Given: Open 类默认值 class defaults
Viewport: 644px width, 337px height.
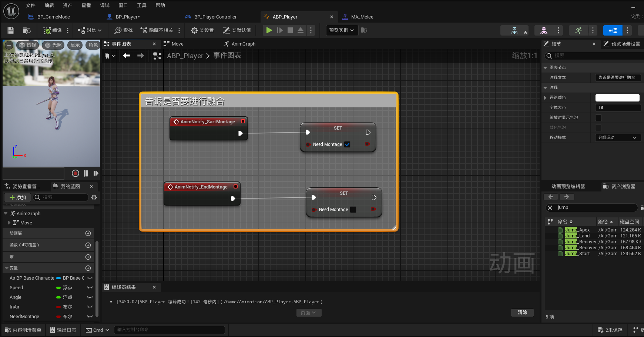Looking at the screenshot, I should pos(237,30).
